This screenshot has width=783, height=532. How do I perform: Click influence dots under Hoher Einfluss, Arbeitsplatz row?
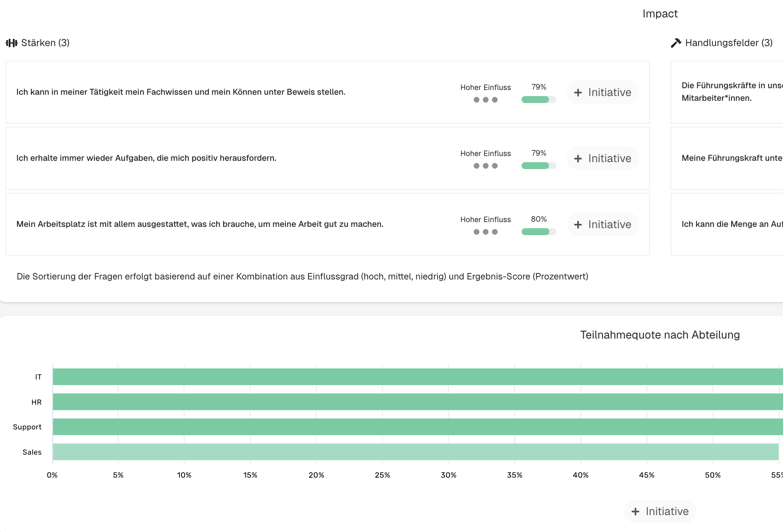pos(485,232)
